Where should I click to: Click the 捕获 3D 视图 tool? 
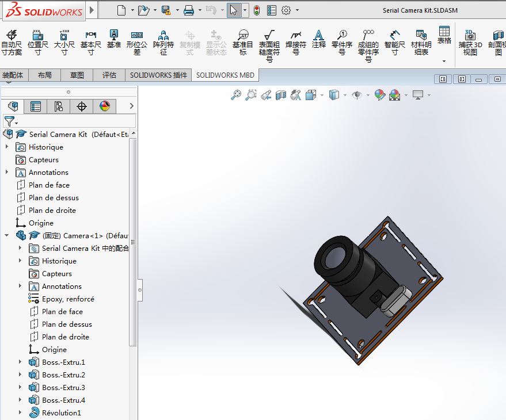click(x=470, y=43)
